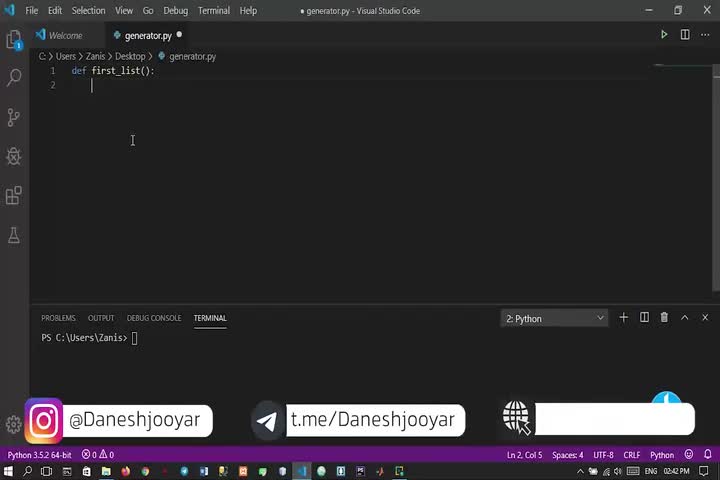
Task: Open Action Center notification icon
Action: tap(703, 471)
